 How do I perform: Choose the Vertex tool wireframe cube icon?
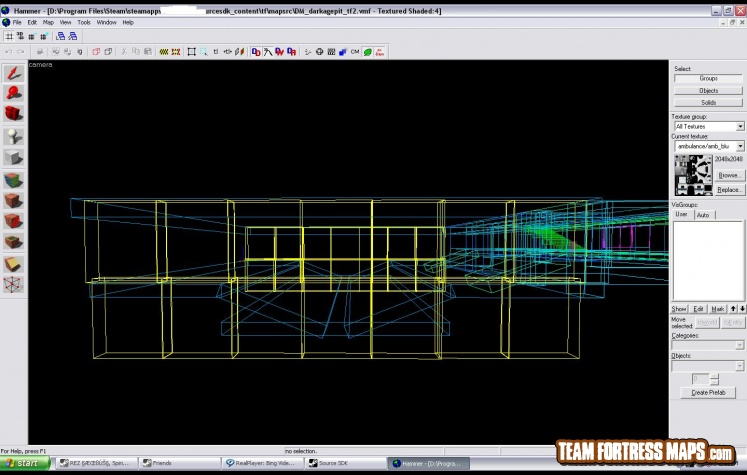[13, 285]
